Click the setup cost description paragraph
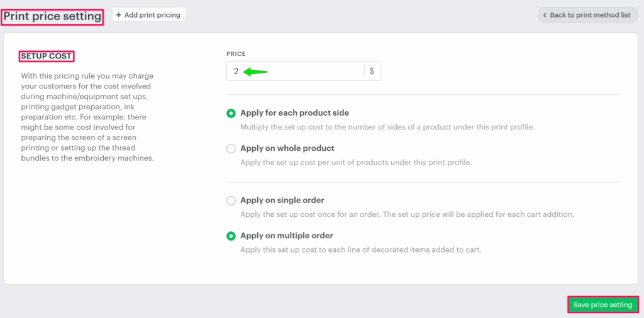 [87, 117]
